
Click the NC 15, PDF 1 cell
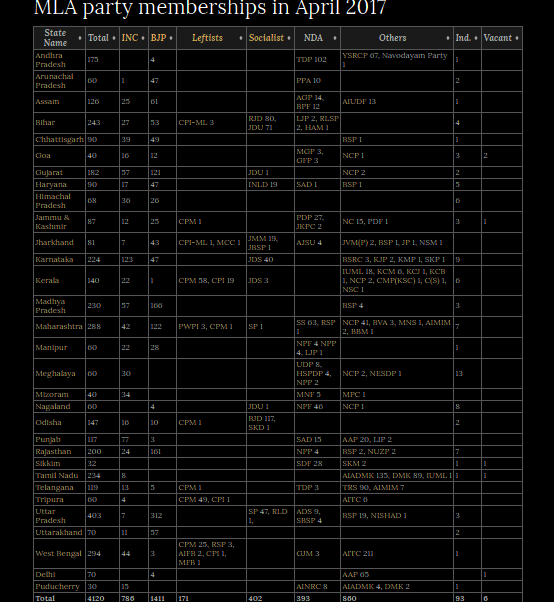[x=397, y=222]
